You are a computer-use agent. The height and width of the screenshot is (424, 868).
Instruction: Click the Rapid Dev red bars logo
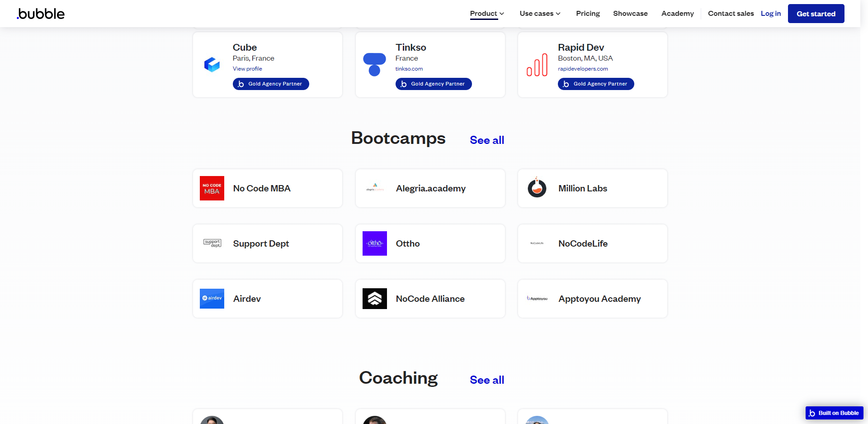tap(537, 65)
